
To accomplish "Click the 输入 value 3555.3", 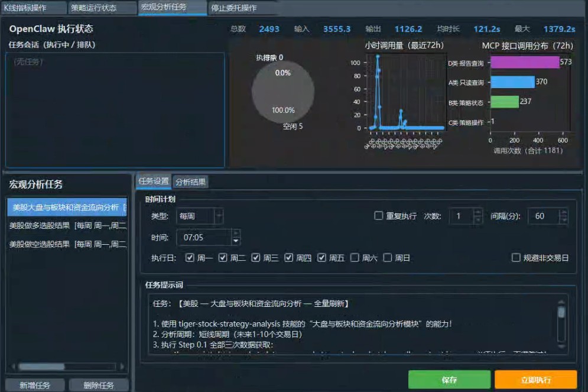I will 337,29.
